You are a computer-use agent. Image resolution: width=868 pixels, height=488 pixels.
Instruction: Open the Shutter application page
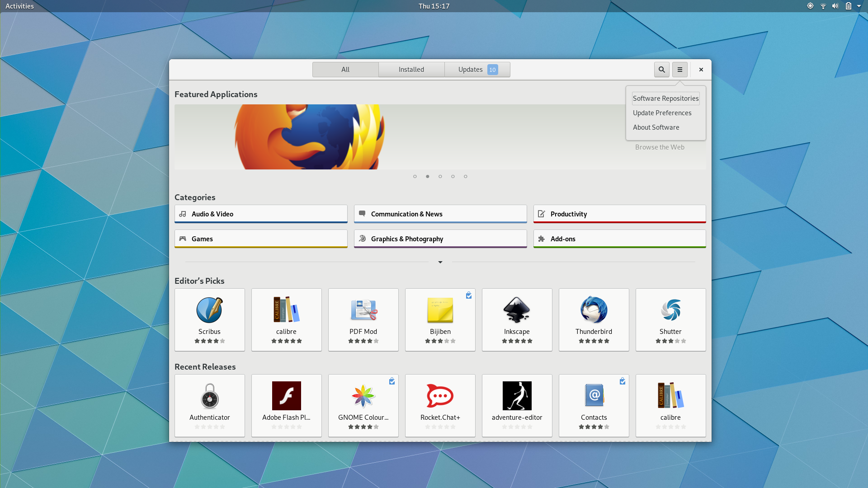click(x=671, y=319)
